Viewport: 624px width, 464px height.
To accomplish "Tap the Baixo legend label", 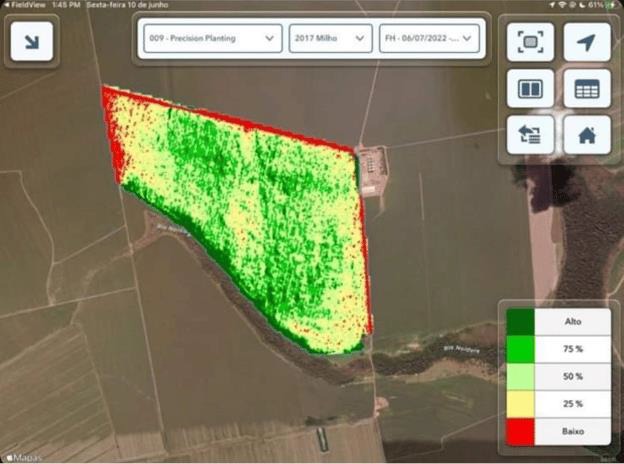I will pyautogui.click(x=572, y=432).
